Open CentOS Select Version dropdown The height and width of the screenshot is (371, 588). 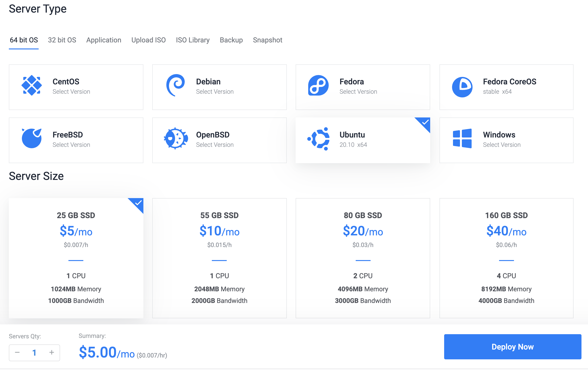(71, 92)
